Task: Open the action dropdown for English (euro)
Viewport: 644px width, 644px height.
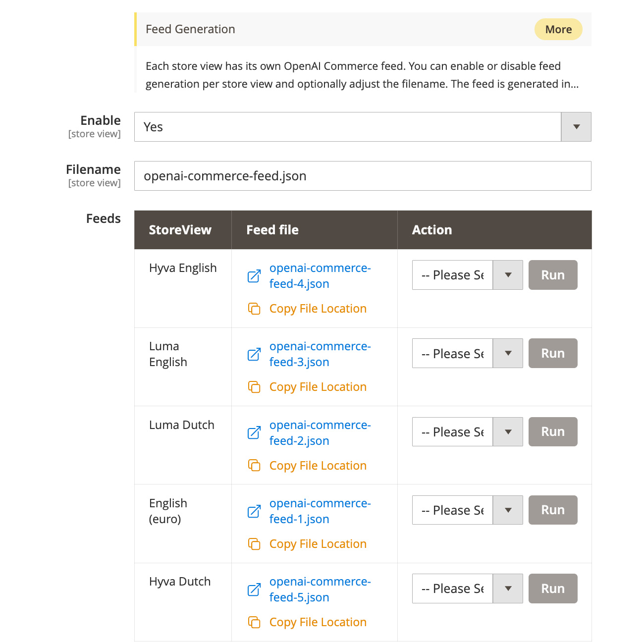Action: coord(467,510)
